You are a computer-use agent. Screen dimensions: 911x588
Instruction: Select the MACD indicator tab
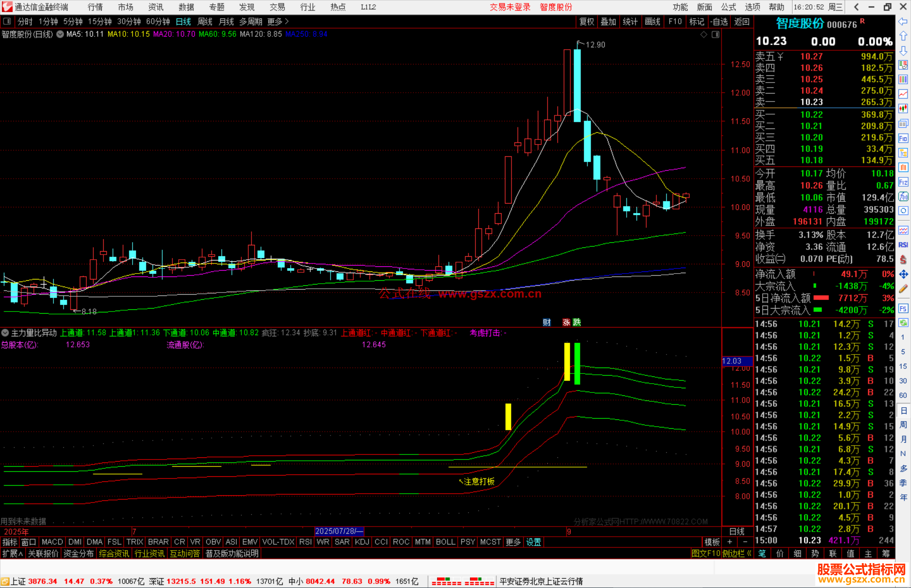(52, 542)
